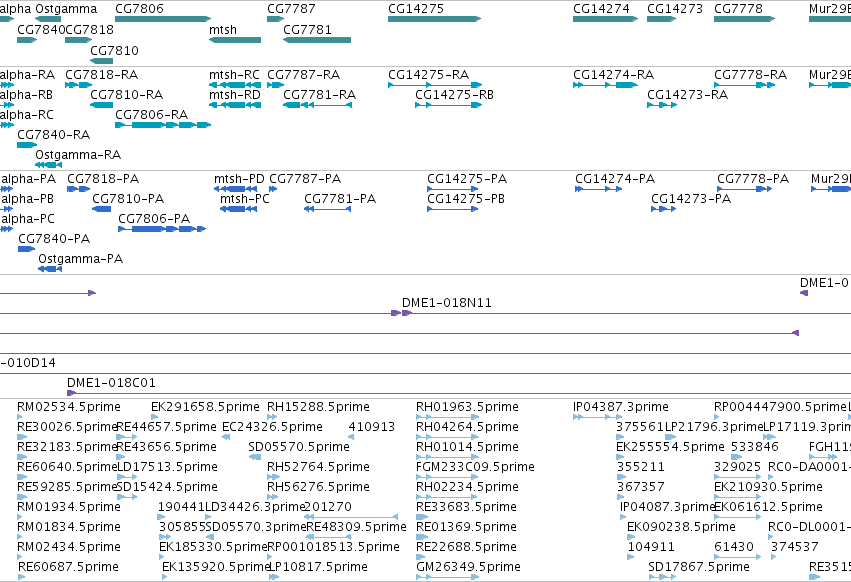Click the CG7781 gene label
The image size is (851, 582).
(307, 29)
